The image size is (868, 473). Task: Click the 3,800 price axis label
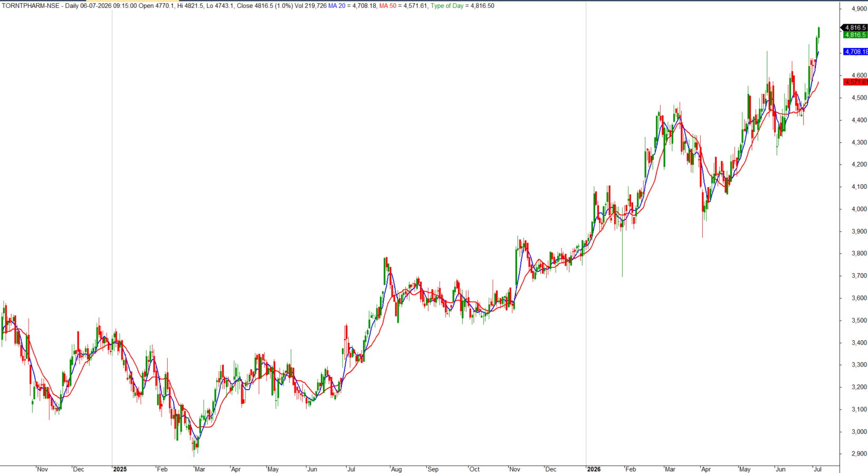coord(859,254)
